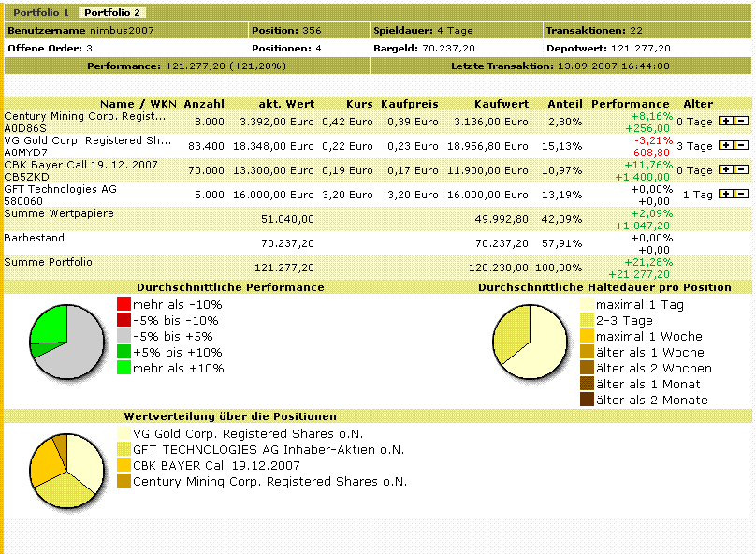The height and width of the screenshot is (554, 756).
Task: Click red 'mehr als -10%' legend swatch
Action: (124, 304)
